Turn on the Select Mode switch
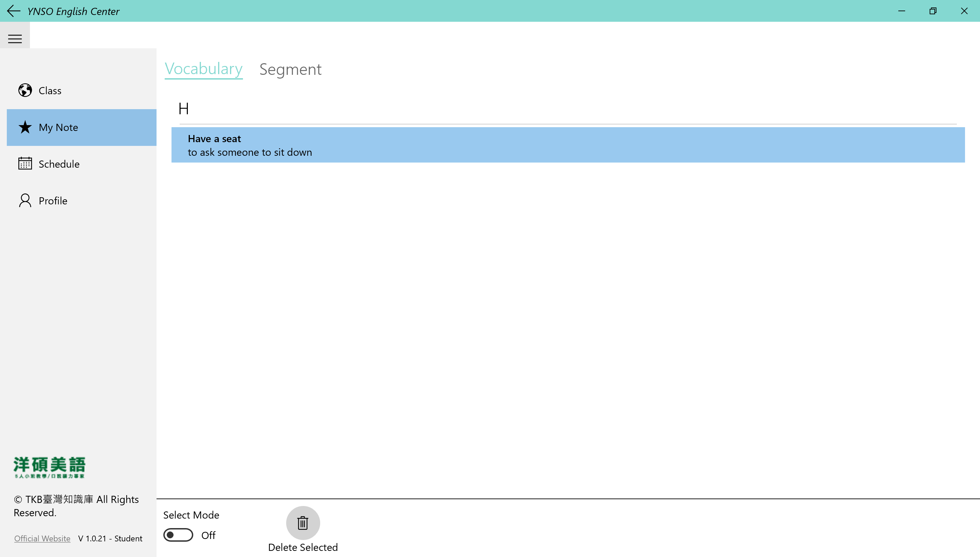Viewport: 980px width, 557px height. tap(178, 535)
